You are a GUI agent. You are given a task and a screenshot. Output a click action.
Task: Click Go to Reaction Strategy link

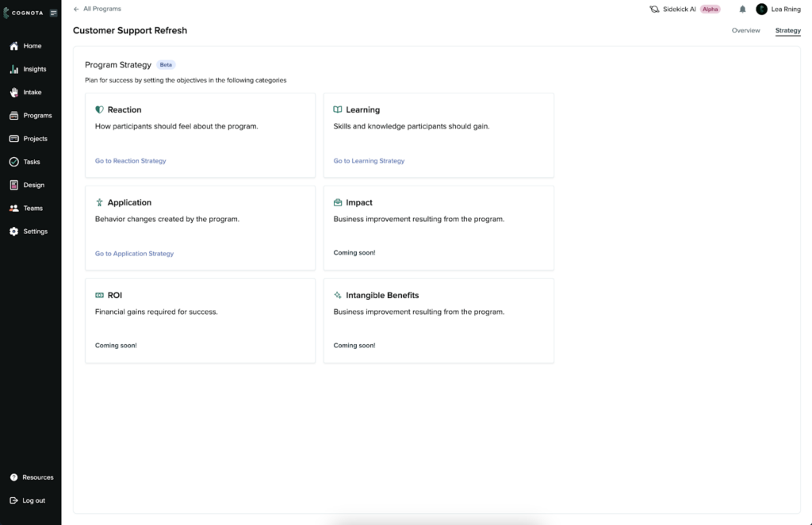[131, 161]
